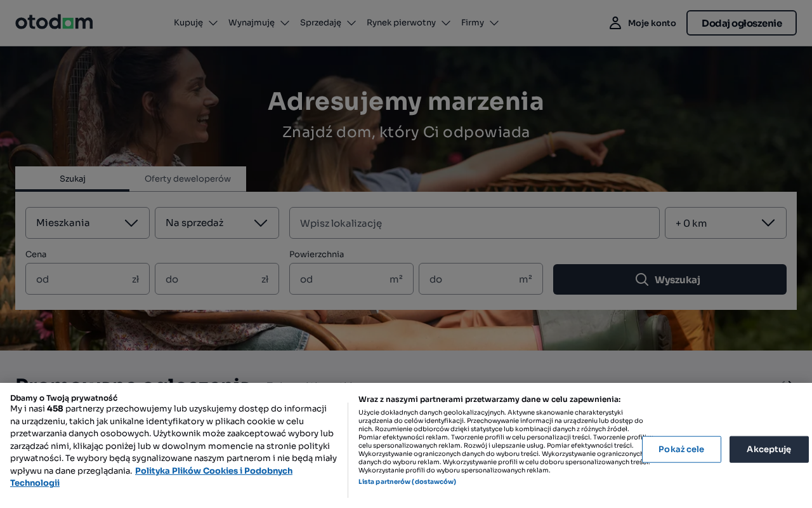
Task: Open the Na sprzedaż dropdown
Action: click(217, 223)
